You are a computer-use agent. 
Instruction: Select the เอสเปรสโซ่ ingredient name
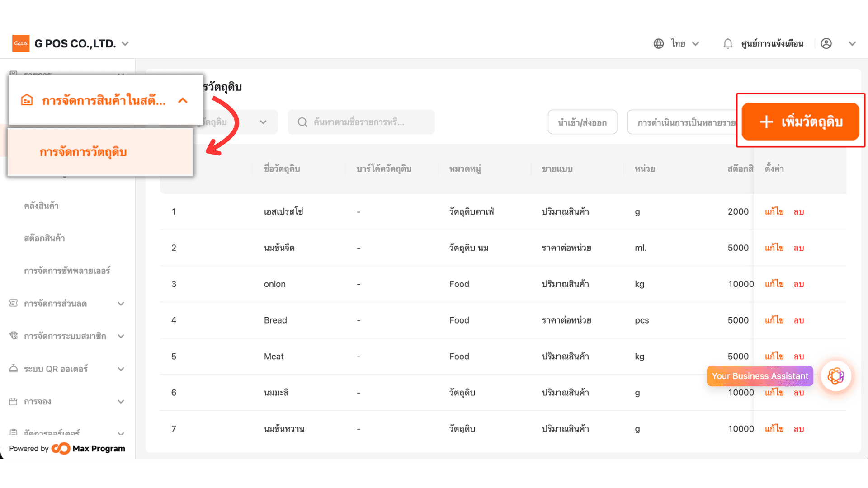point(283,211)
